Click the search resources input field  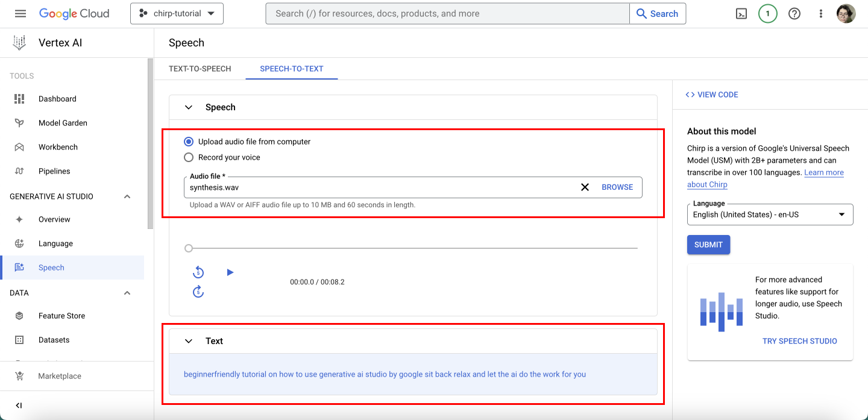coord(447,13)
